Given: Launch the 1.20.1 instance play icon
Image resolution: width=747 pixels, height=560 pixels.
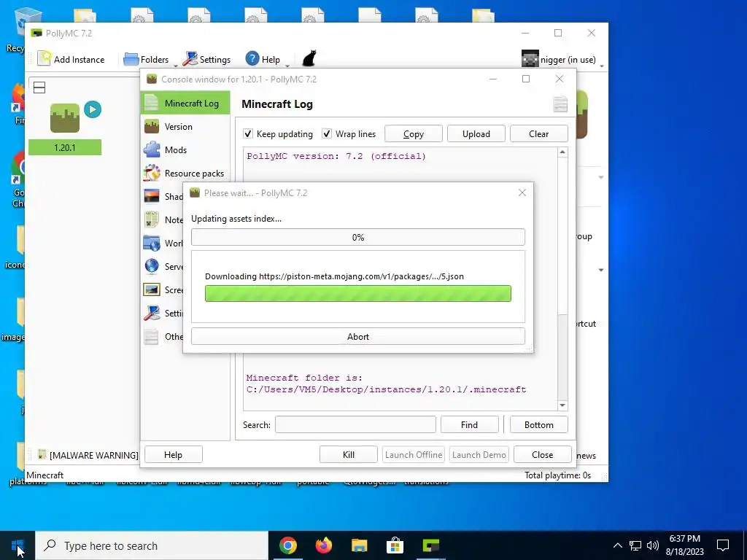Looking at the screenshot, I should (x=93, y=109).
